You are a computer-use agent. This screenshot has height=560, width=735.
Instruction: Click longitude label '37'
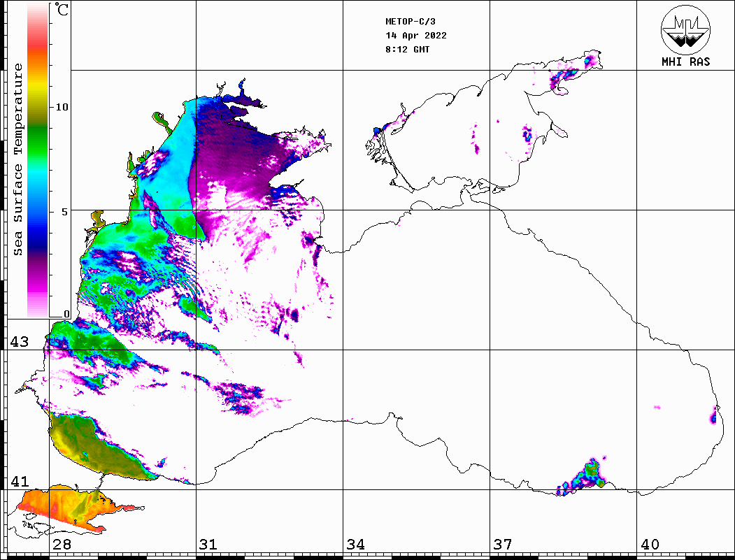coord(503,544)
